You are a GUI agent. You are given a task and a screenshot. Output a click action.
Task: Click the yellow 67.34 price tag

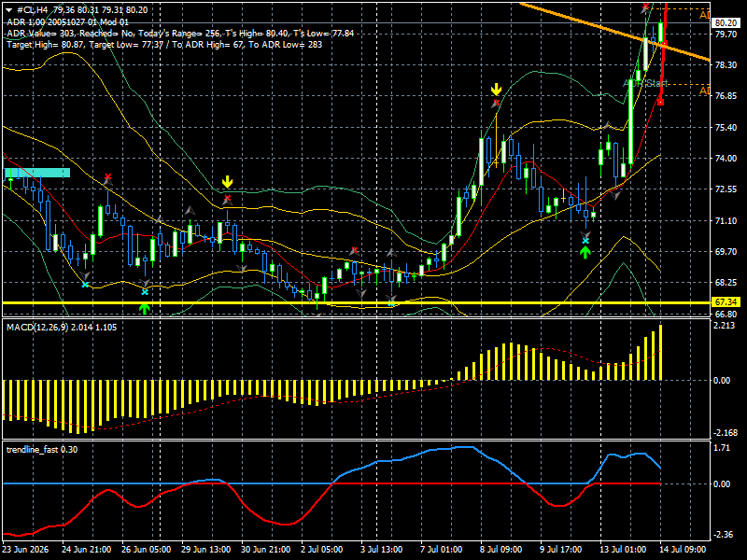726,302
